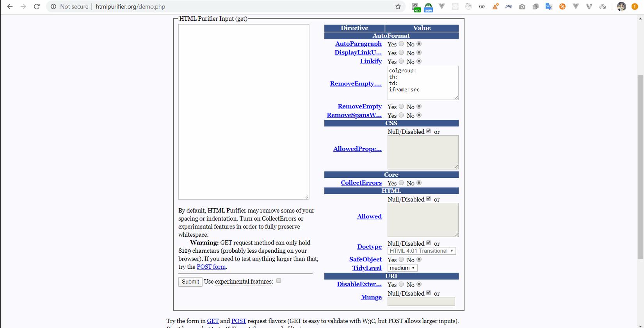This screenshot has height=328, width=644.
Task: Set DisableExternal to Yes
Action: 401,284
